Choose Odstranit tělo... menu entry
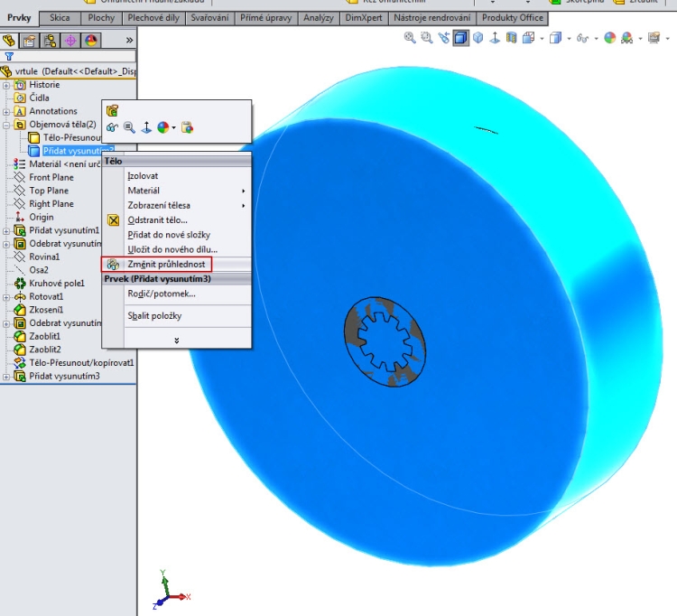The width and height of the screenshot is (677, 616). point(177,219)
